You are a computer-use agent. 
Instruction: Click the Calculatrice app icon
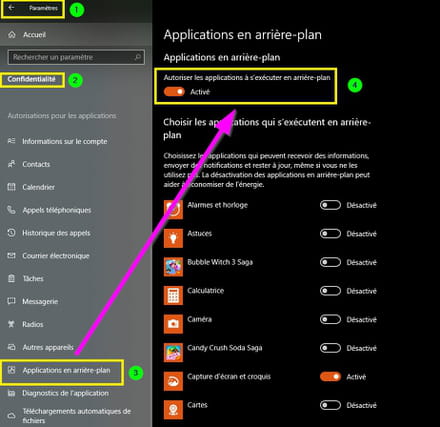tap(173, 295)
